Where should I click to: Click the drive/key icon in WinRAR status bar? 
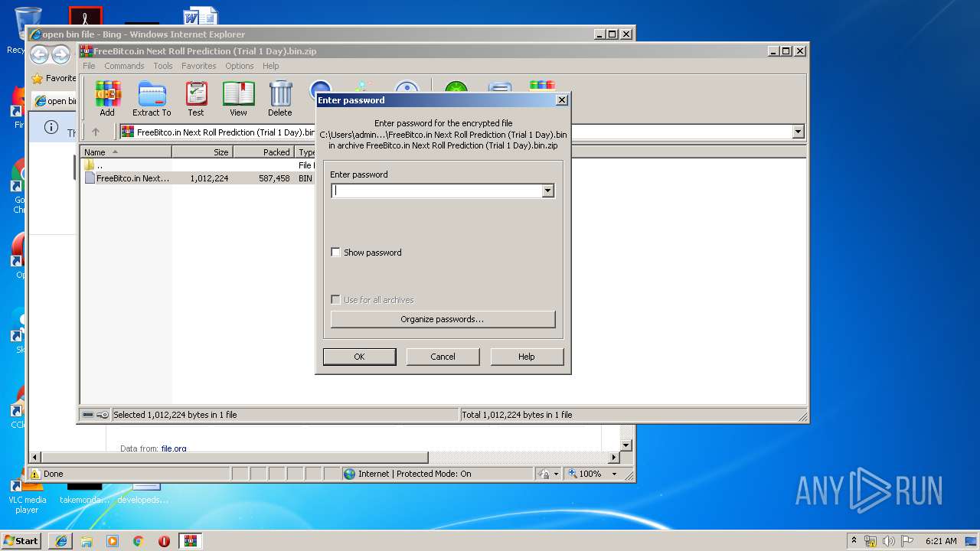tap(96, 415)
